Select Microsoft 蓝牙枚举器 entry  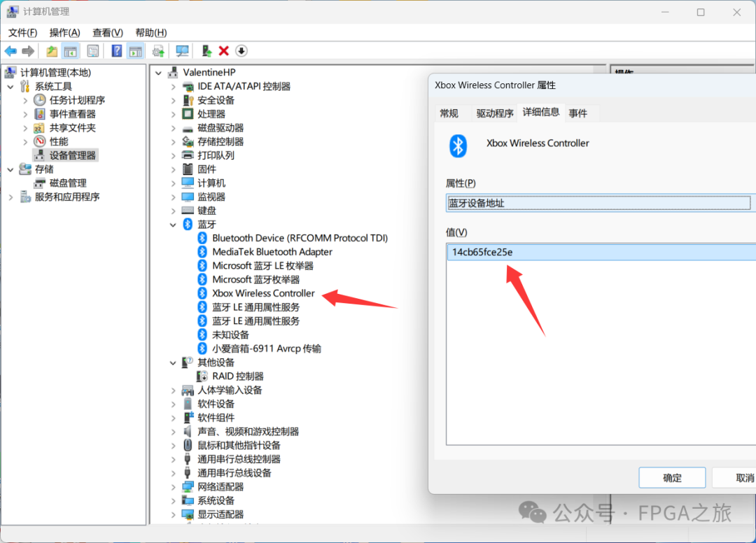(x=256, y=279)
